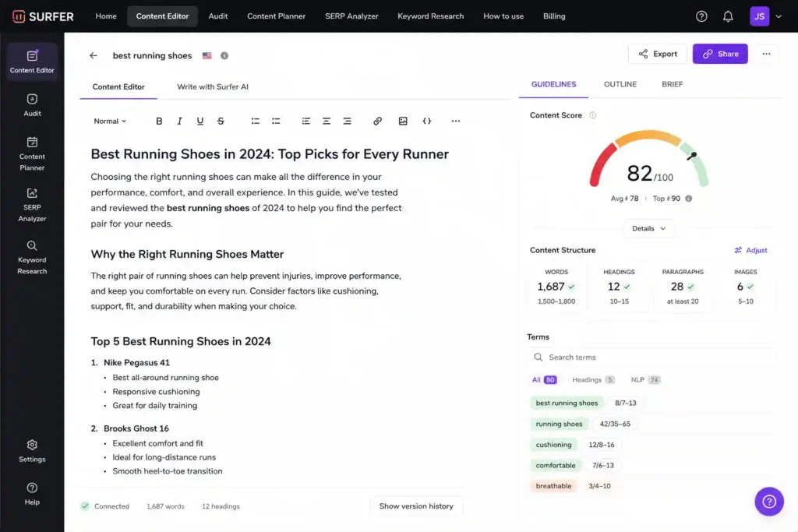This screenshot has height=532, width=798.
Task: Open the top bar help question icon
Action: [x=701, y=16]
